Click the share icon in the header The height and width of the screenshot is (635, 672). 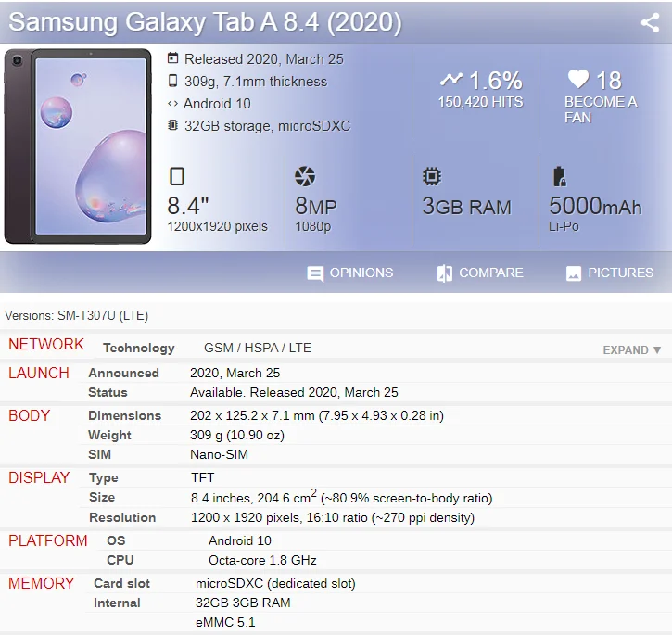click(650, 23)
